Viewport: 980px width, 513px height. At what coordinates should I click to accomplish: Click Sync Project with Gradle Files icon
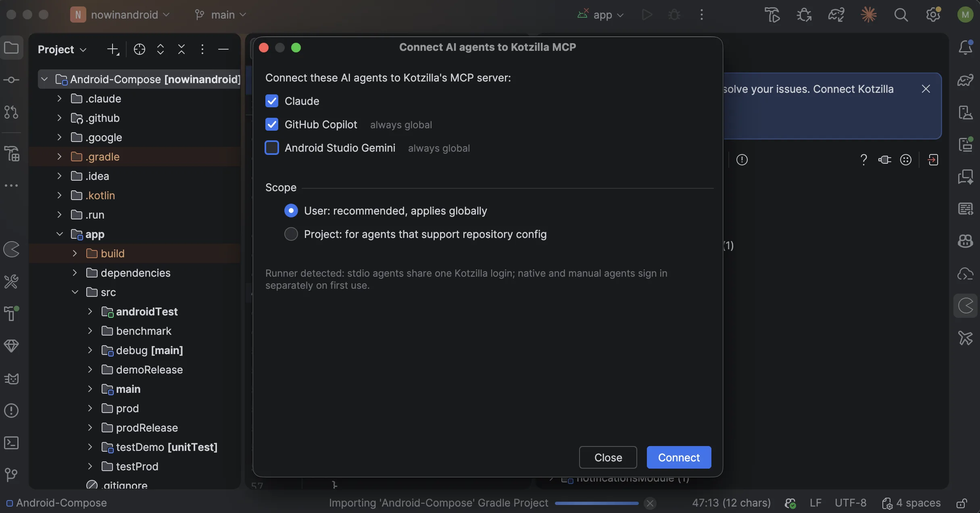(836, 15)
